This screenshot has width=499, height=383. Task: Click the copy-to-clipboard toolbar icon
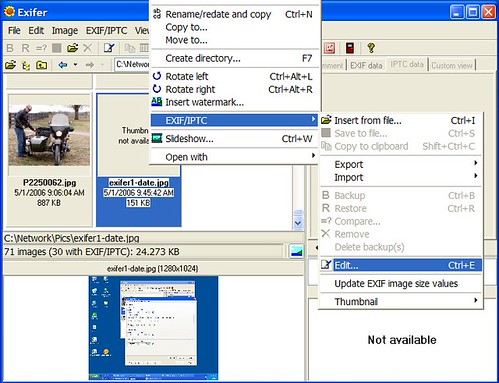tap(130, 48)
